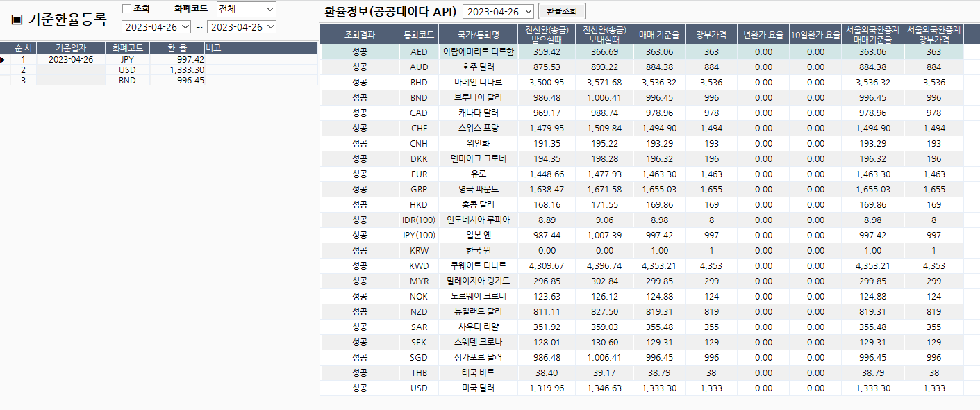980x410 pixels.
Task: Click the 전신환(송금) 받으실때 column header
Action: (547, 34)
